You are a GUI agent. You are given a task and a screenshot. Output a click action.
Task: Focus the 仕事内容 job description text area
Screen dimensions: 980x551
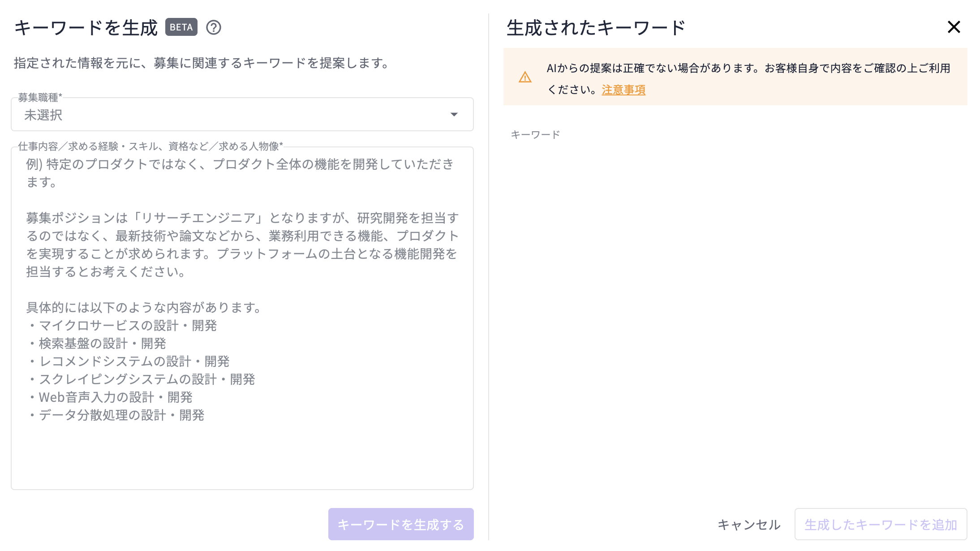click(242, 314)
